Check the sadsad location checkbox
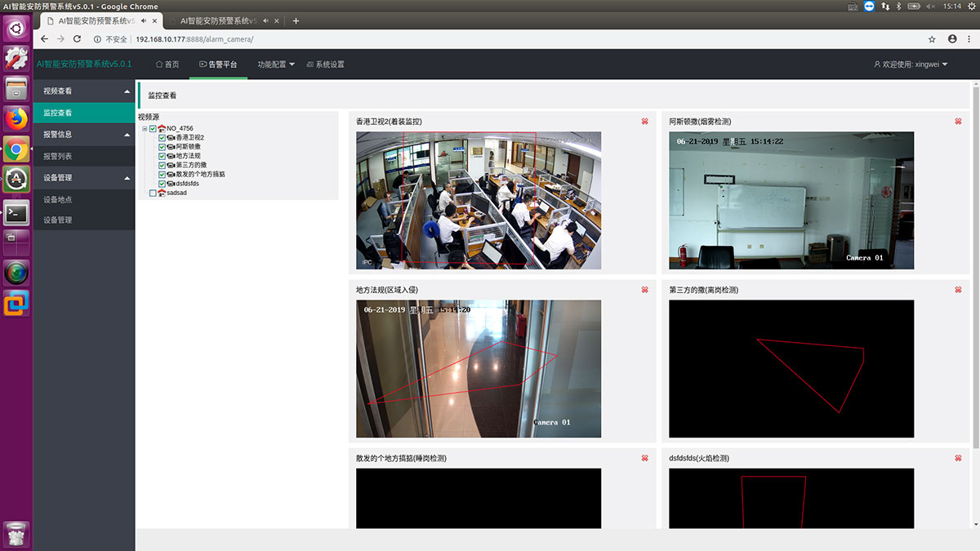The width and height of the screenshot is (980, 551). point(153,193)
